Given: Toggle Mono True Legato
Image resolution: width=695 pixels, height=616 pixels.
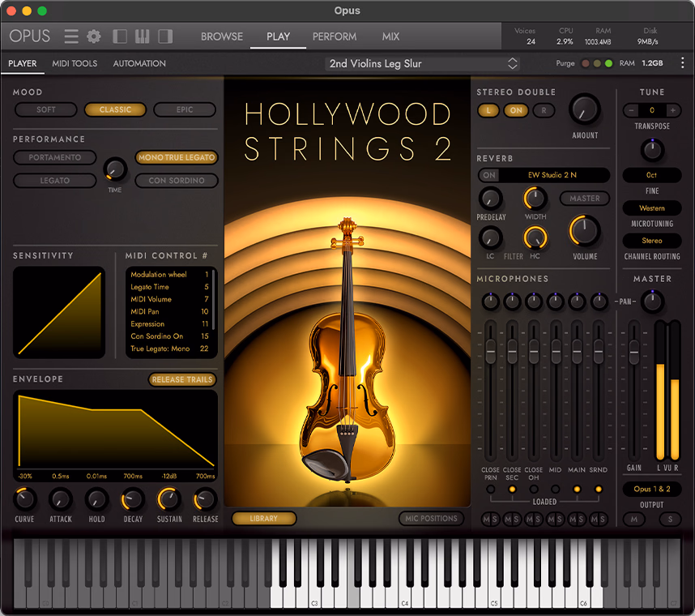Looking at the screenshot, I should click(177, 157).
